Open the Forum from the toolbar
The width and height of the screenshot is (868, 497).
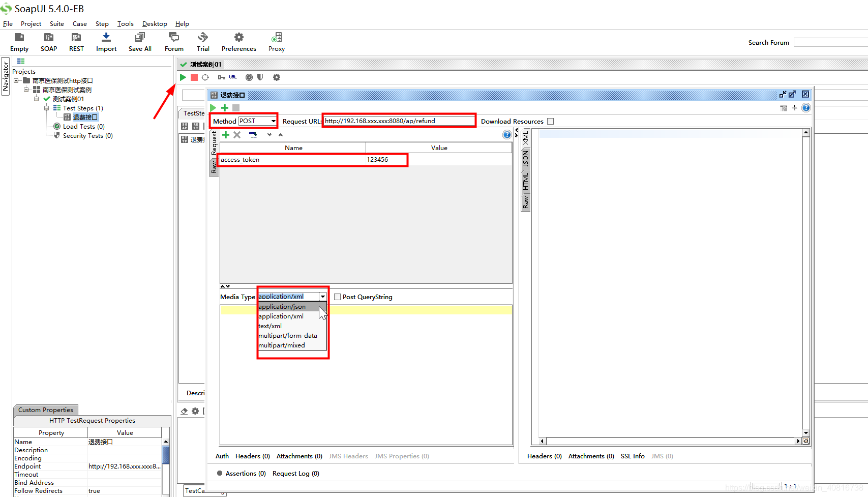pos(174,42)
